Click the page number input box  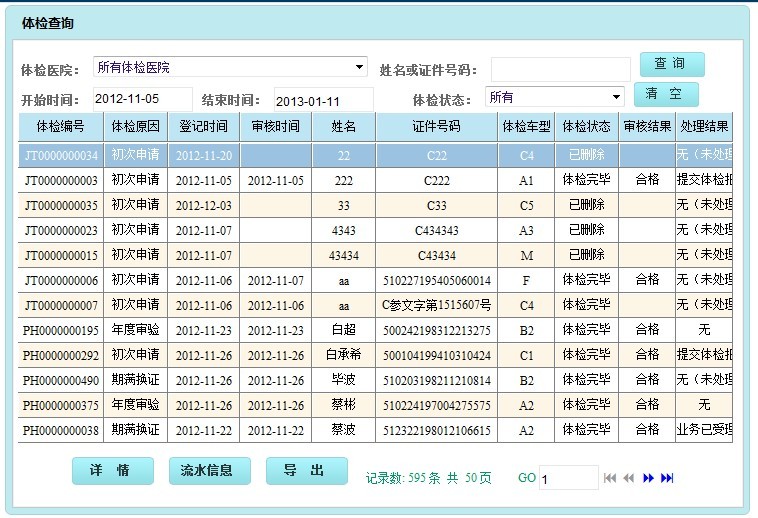tap(568, 478)
